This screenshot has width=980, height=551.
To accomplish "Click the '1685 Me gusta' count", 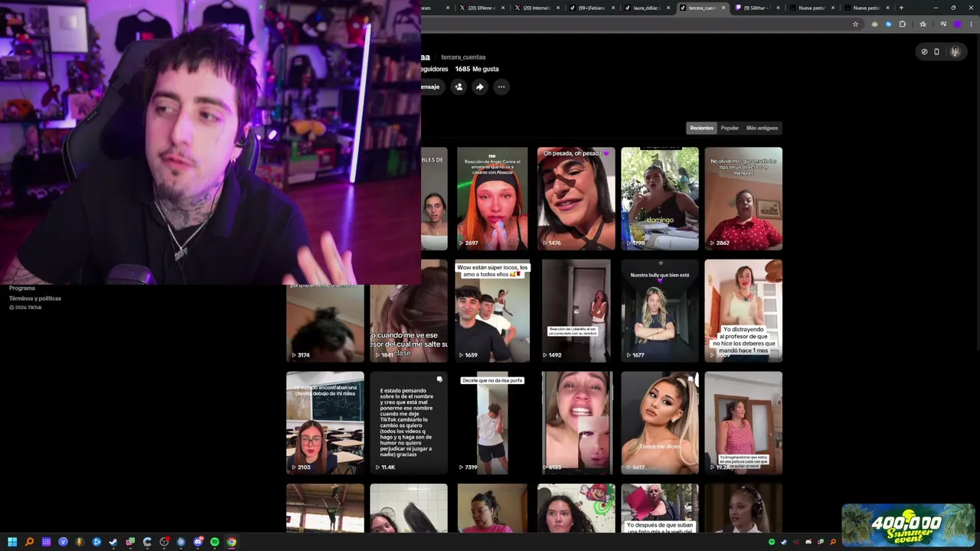I will [476, 69].
